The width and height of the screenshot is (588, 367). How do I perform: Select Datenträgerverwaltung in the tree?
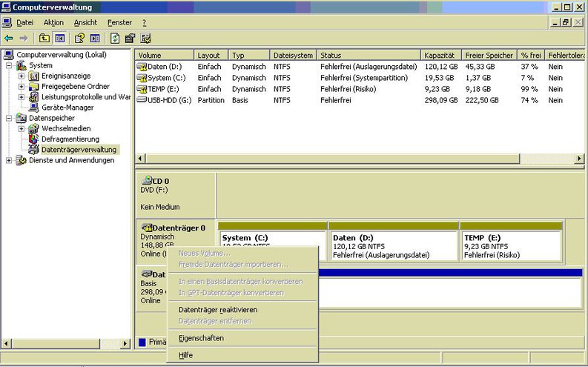click(x=79, y=150)
